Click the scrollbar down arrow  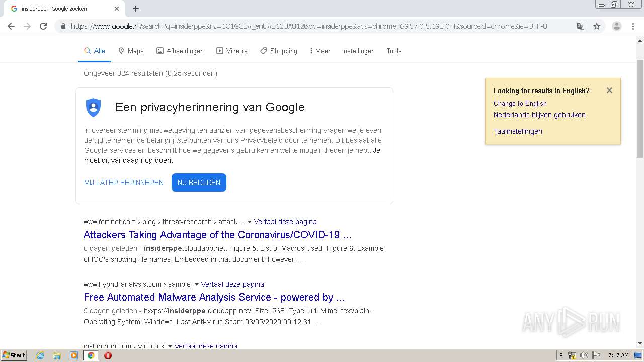tap(640, 343)
